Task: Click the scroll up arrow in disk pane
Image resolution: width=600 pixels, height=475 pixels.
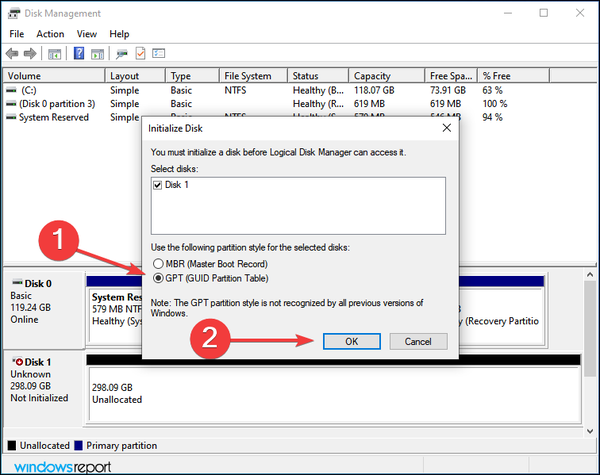Action: [590, 275]
